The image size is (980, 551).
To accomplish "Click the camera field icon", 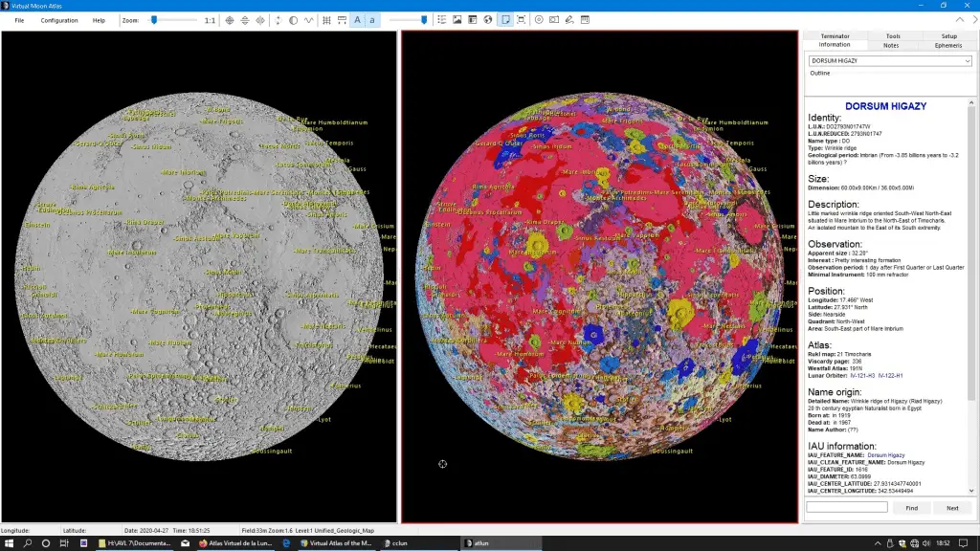I will 554,20.
